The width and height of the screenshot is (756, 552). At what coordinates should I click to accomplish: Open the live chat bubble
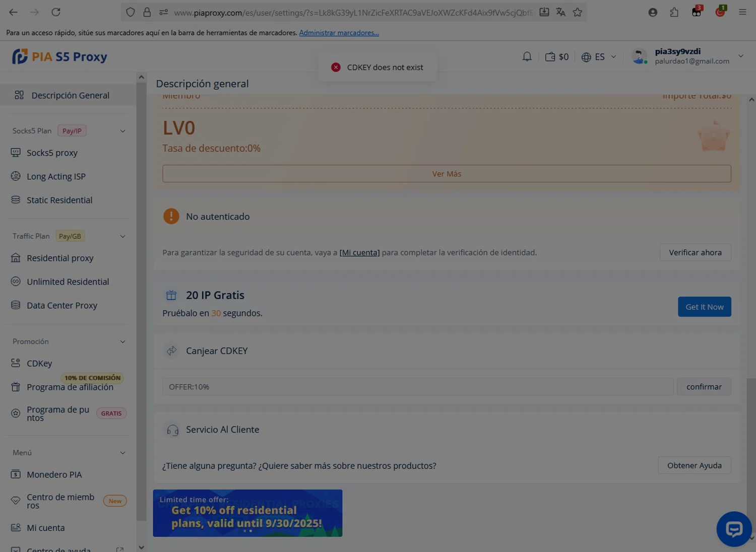[734, 529]
